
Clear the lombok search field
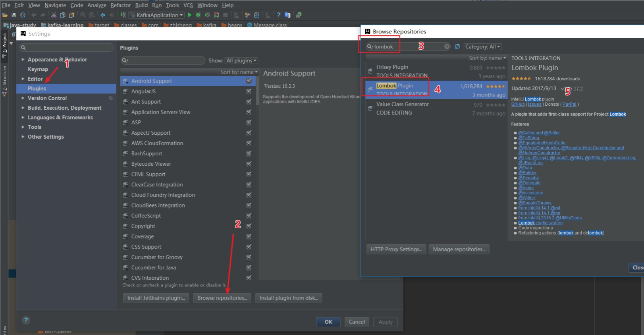coord(447,46)
